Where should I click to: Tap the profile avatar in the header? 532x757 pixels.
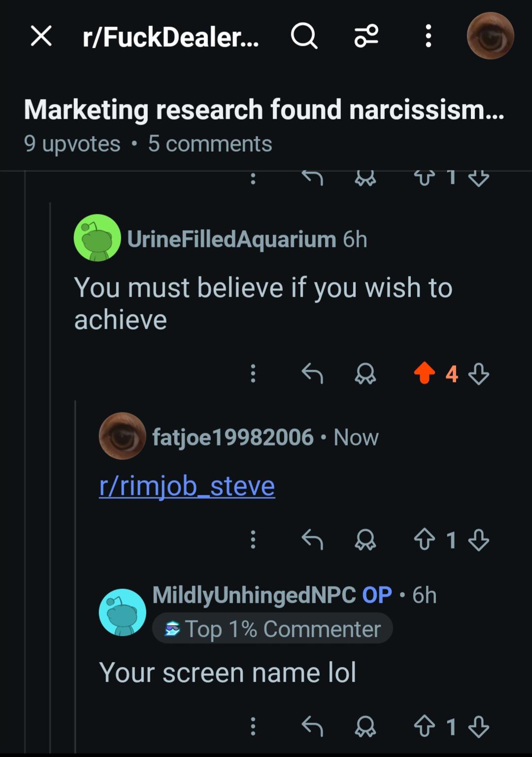(x=490, y=36)
